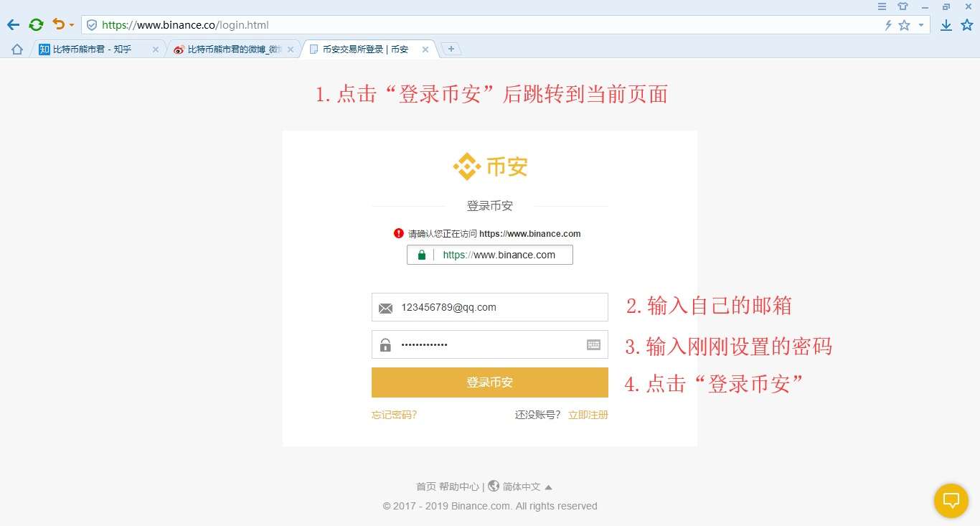Click the globe language icon in the footer
This screenshot has height=526, width=980.
pos(494,486)
